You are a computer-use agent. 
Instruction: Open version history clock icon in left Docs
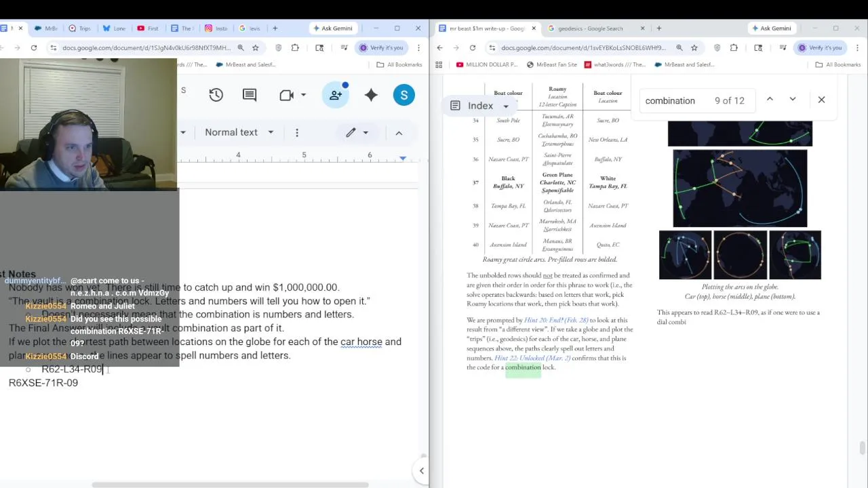point(216,96)
